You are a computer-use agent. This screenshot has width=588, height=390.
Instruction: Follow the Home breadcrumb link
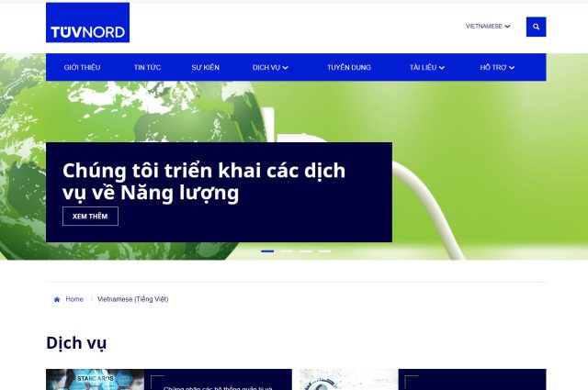coord(74,299)
